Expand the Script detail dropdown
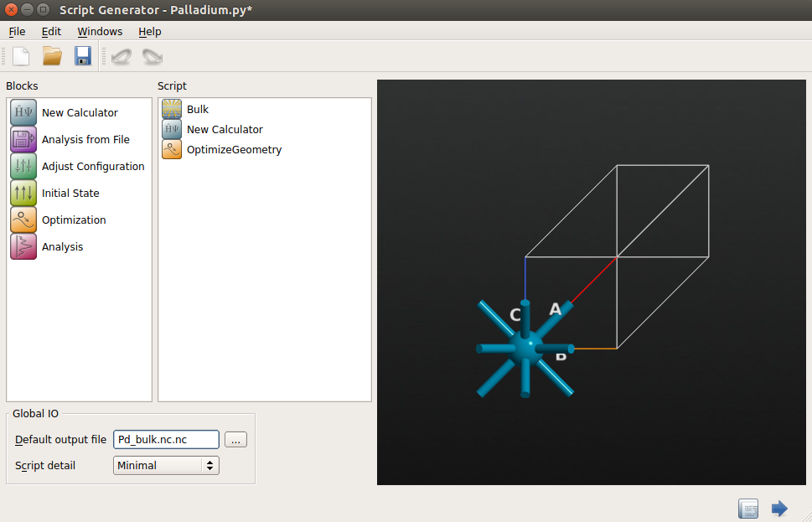 click(x=166, y=466)
